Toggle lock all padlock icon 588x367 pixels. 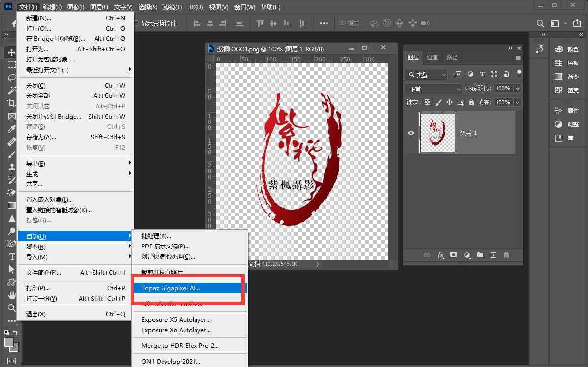pyautogui.click(x=471, y=102)
